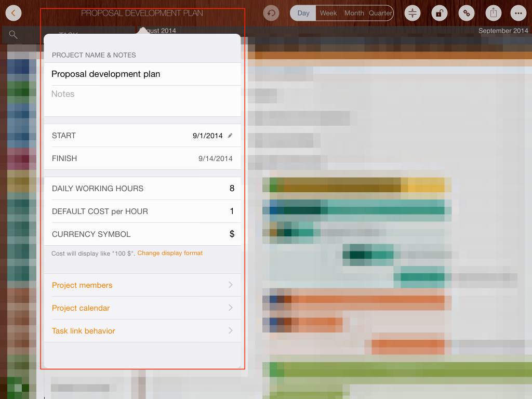Screen dimensions: 532x399
Task: Click the search magnifier icon
Action: pyautogui.click(x=14, y=35)
